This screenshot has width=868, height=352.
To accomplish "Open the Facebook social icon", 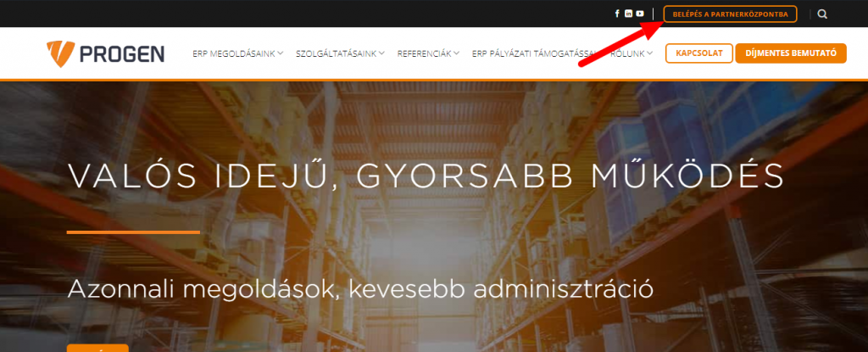I will click(617, 14).
